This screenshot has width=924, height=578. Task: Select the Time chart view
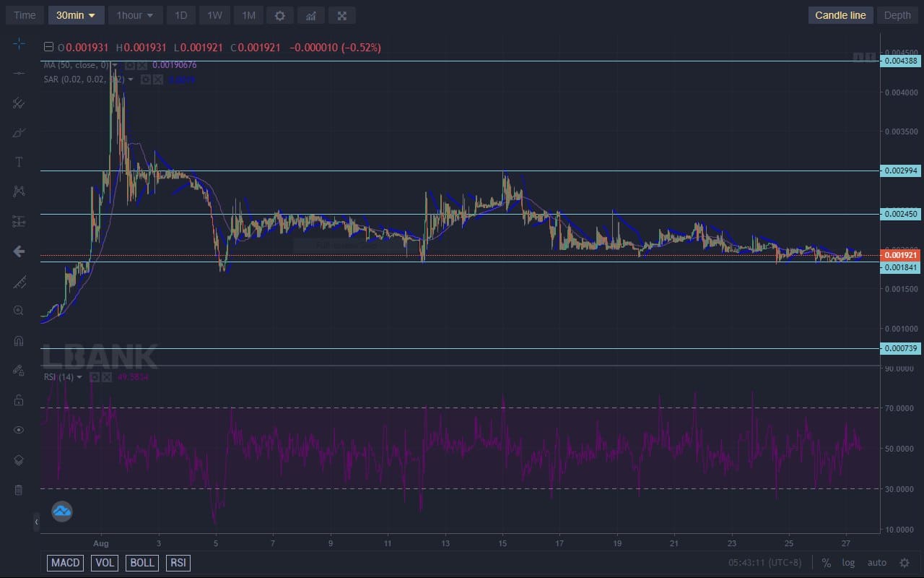25,15
